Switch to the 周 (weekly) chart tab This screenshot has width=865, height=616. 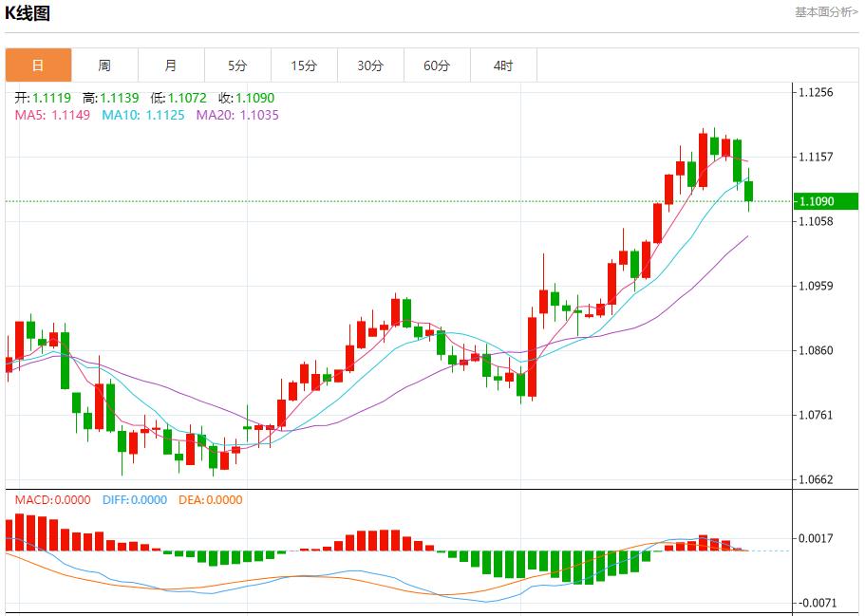click(104, 65)
